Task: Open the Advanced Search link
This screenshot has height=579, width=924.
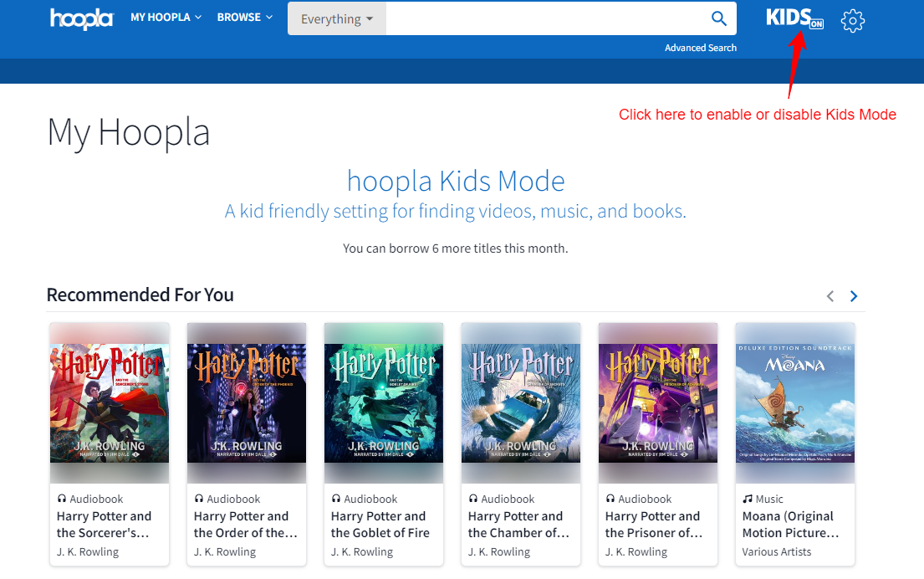Action: pyautogui.click(x=701, y=48)
